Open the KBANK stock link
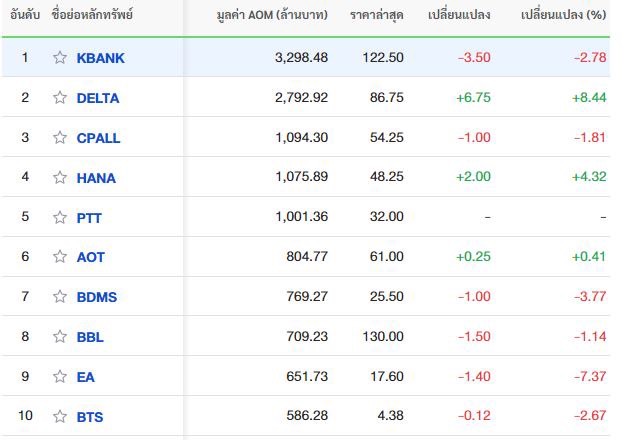Screen dimensions: 624x440 coord(100,58)
